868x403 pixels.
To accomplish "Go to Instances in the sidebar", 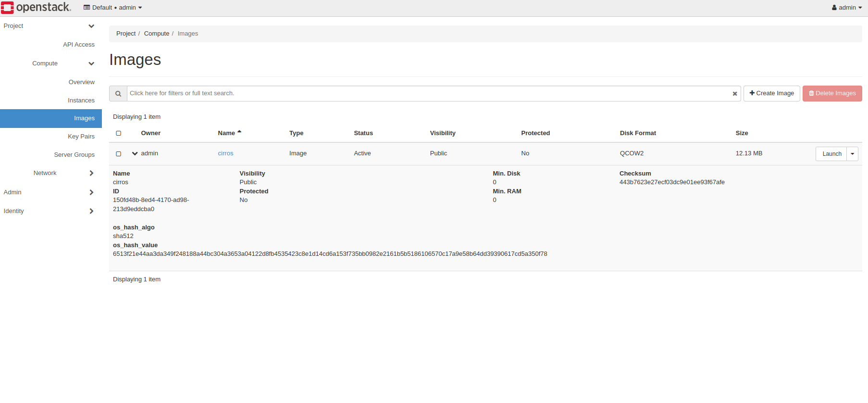I will 81,101.
